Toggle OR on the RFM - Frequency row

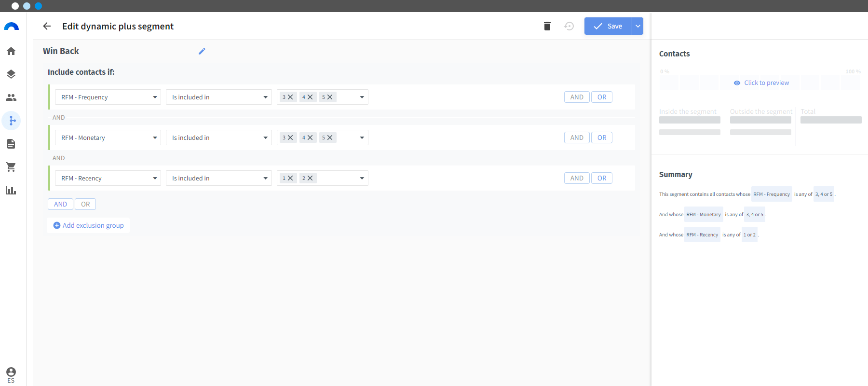(x=601, y=97)
